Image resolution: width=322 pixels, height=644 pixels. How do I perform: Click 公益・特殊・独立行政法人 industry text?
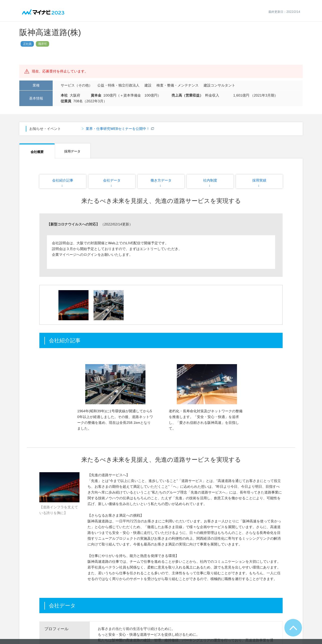pos(118,85)
